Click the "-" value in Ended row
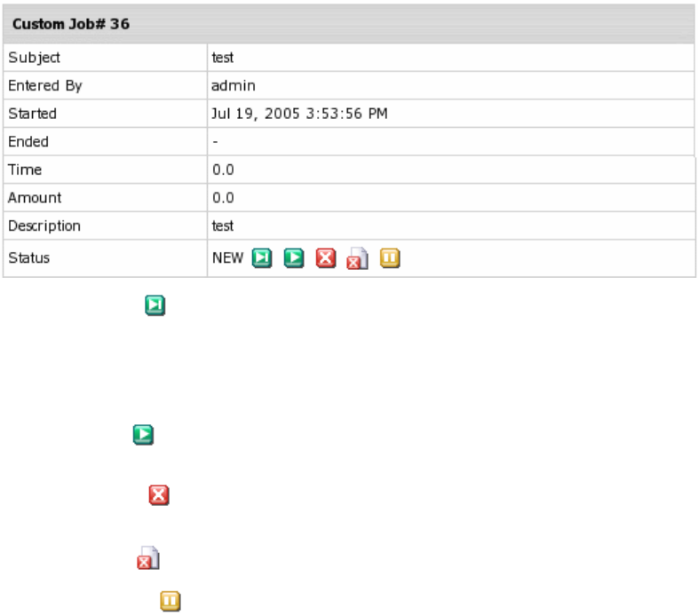Image resolution: width=698 pixels, height=616 pixels. [x=216, y=142]
